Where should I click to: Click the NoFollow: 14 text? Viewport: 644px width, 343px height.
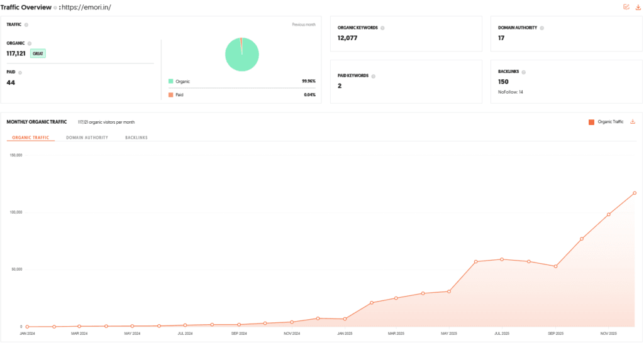(511, 92)
